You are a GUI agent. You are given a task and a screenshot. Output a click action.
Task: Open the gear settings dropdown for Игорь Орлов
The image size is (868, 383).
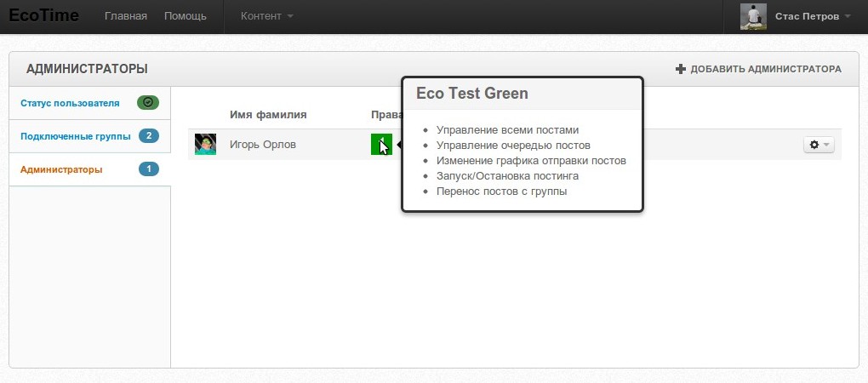819,146
